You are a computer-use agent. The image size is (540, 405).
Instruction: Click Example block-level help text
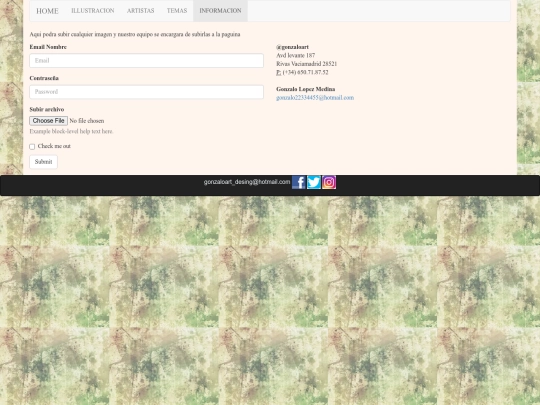[71, 132]
